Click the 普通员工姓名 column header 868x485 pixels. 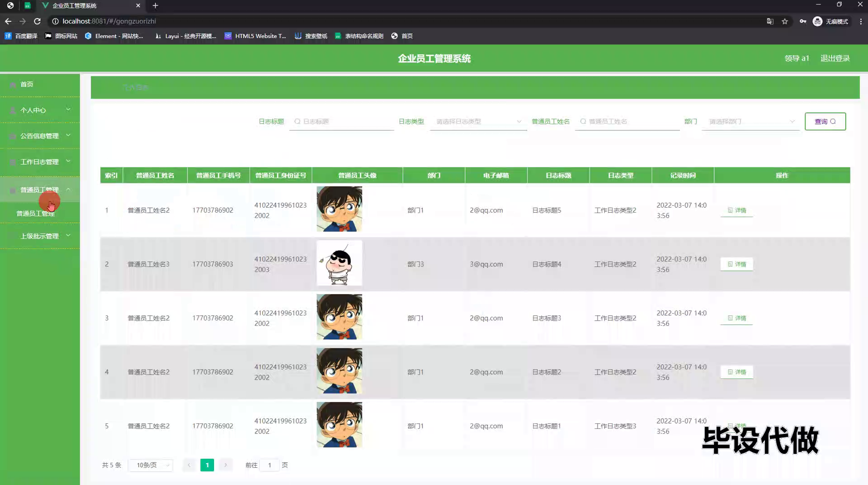155,175
